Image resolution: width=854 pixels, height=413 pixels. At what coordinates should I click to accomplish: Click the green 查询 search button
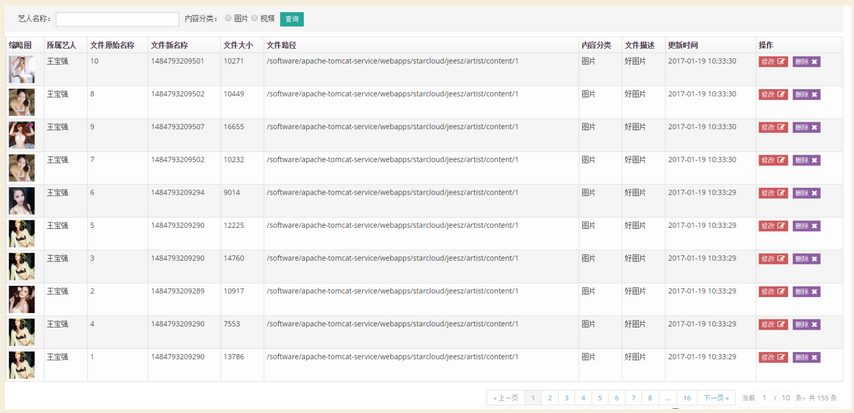point(292,19)
